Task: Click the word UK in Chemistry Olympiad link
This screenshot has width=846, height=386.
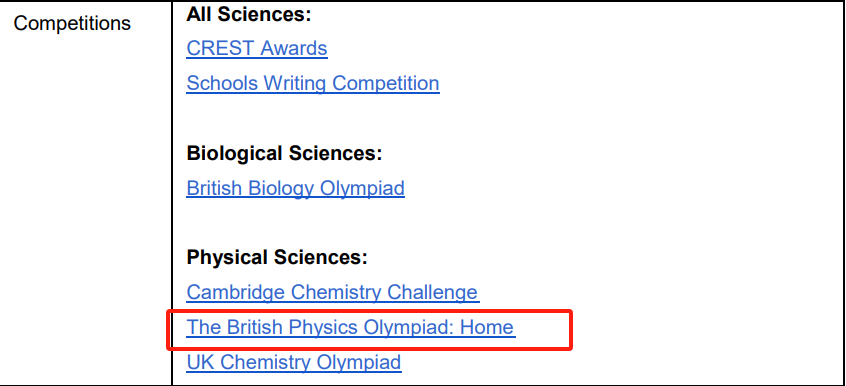Action: pos(201,362)
